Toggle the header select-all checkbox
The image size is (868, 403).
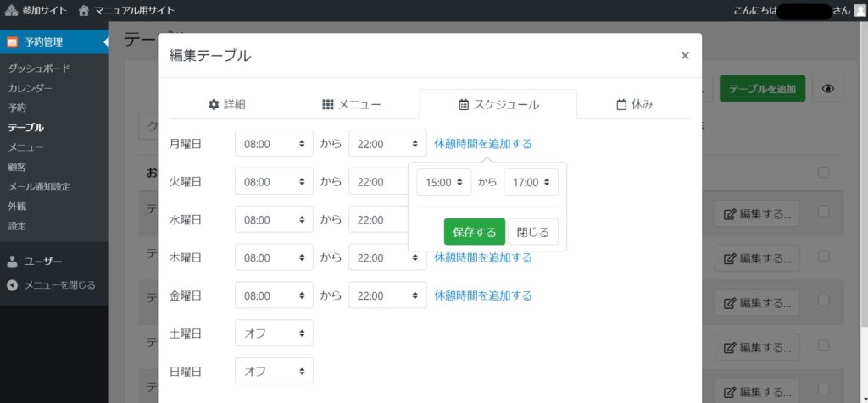coord(823,173)
